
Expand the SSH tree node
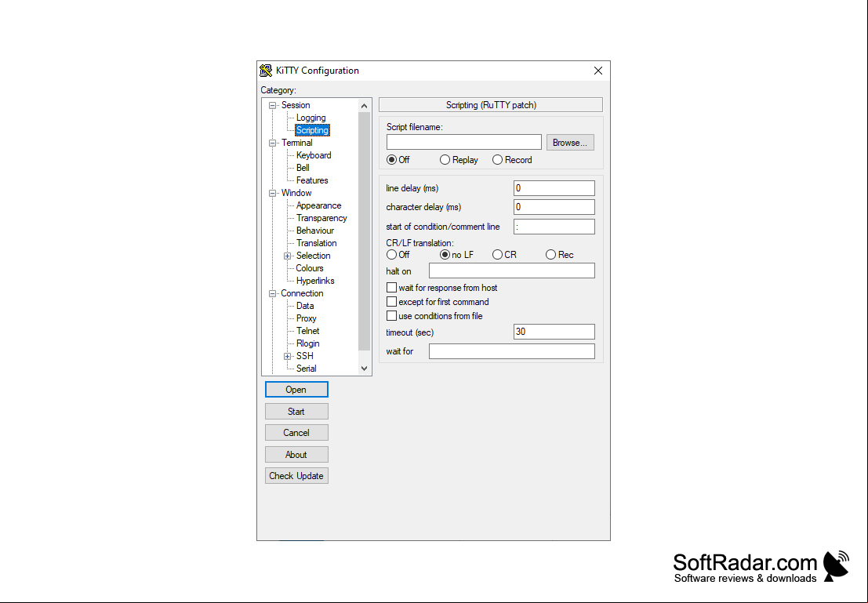tap(287, 356)
